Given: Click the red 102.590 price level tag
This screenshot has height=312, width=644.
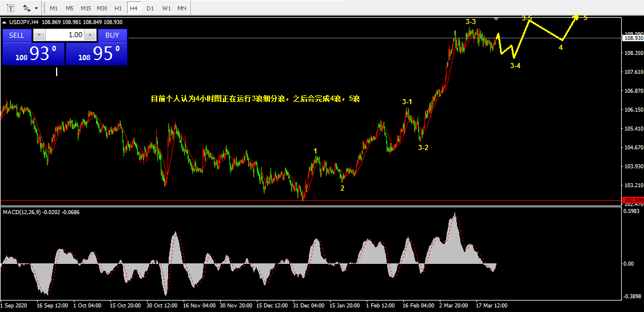Looking at the screenshot, I should [633, 200].
